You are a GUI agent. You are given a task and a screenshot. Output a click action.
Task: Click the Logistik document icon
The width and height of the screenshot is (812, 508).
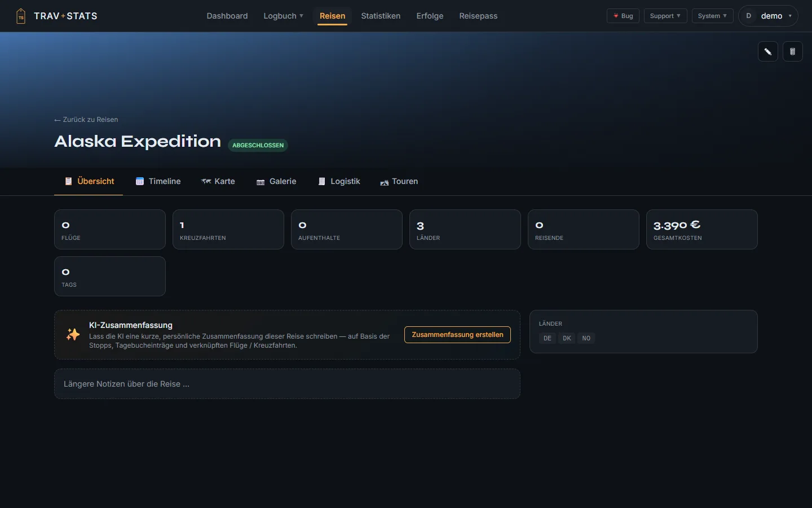click(322, 181)
